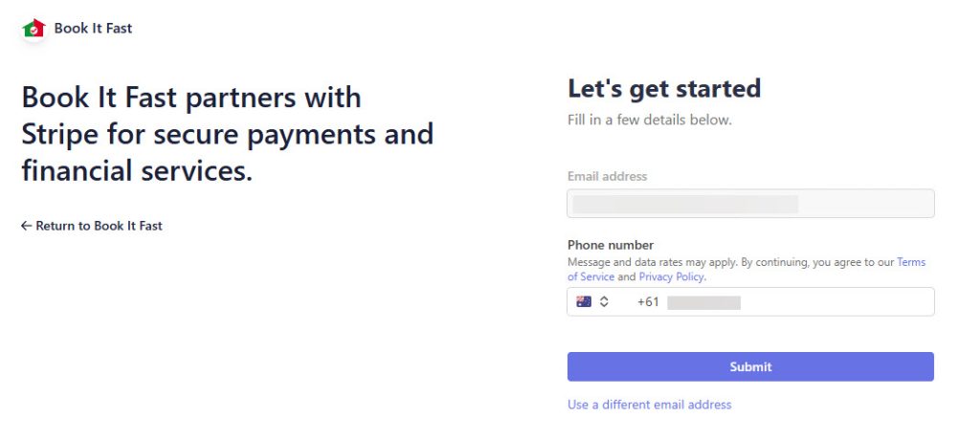The image size is (980, 440).
Task: Focus the Email address input field
Action: (x=750, y=204)
